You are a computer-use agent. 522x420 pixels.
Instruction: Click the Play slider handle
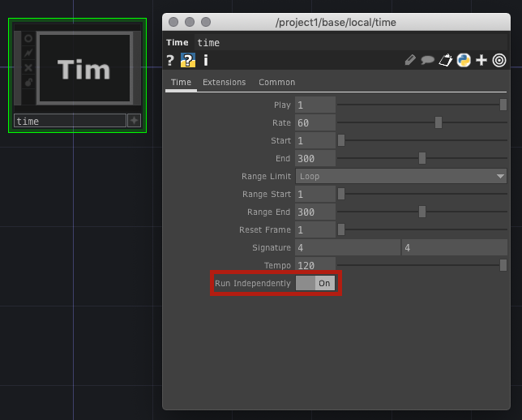(x=503, y=105)
